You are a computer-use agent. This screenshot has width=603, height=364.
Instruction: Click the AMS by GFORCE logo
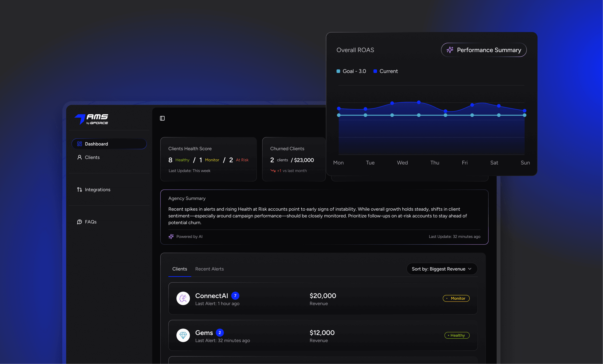91,119
